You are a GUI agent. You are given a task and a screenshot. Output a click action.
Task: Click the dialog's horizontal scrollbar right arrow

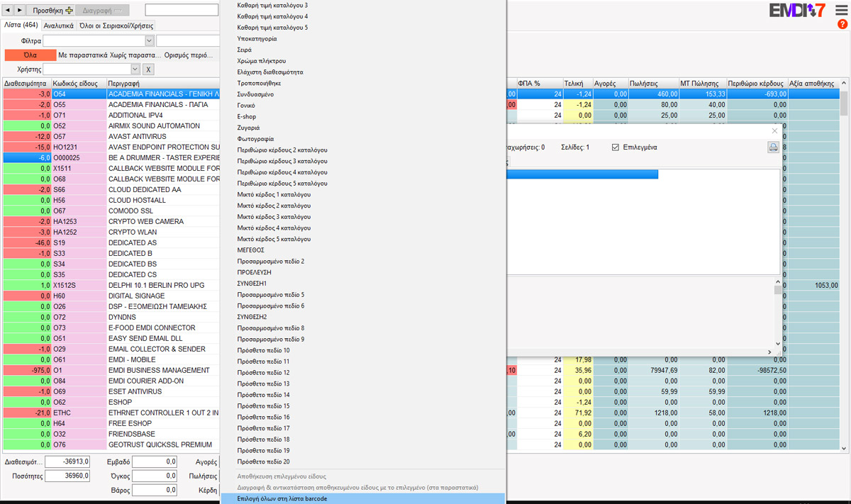(x=769, y=352)
